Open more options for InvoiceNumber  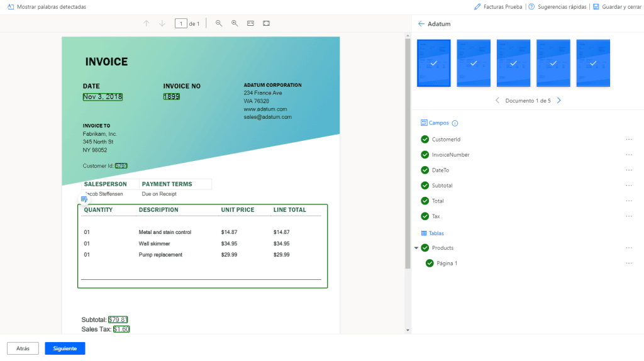[629, 155]
